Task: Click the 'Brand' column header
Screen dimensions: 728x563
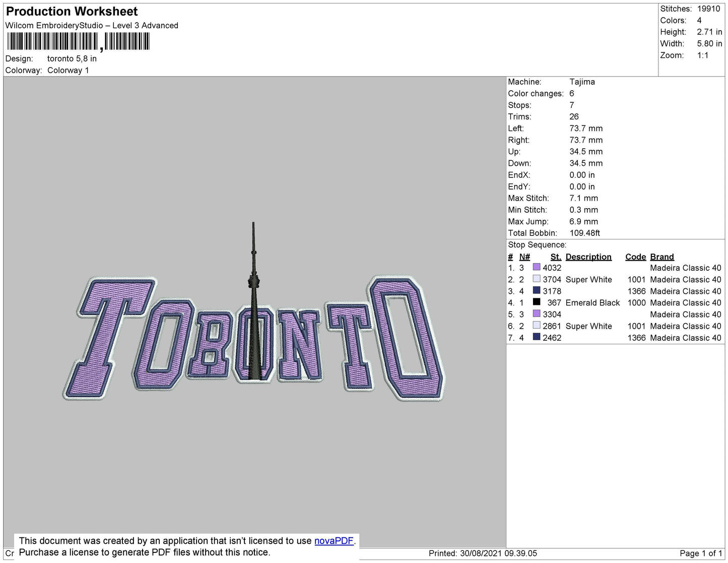Action: tap(662, 257)
